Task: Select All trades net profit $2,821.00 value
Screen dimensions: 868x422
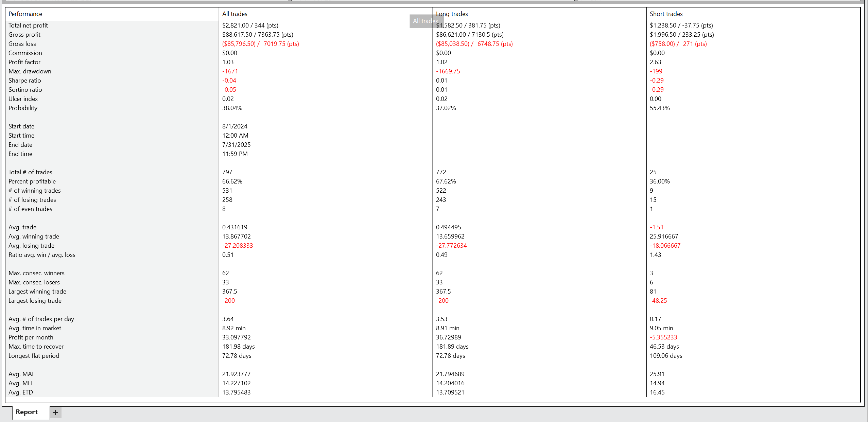Action: coord(250,25)
